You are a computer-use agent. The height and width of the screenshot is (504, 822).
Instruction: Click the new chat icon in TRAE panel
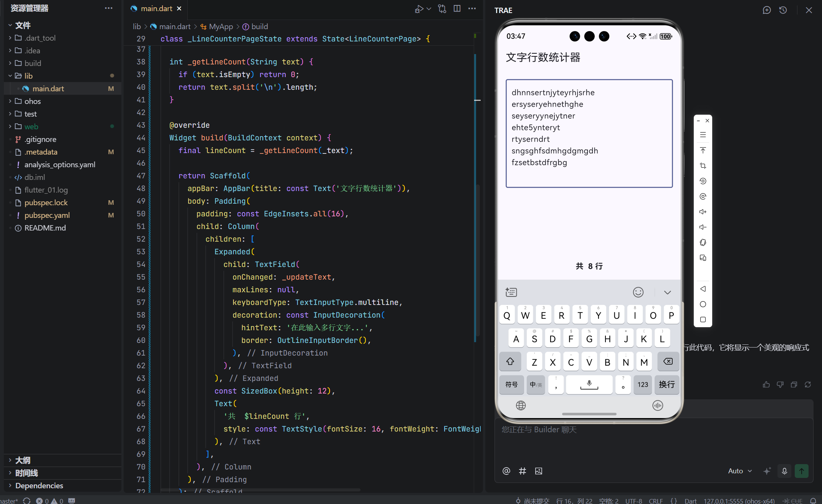click(766, 10)
